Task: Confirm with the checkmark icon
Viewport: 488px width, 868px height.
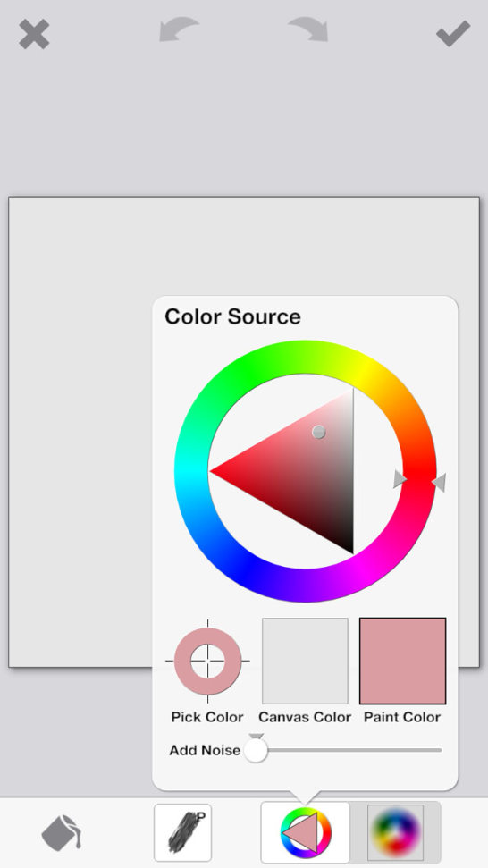Action: tap(453, 34)
